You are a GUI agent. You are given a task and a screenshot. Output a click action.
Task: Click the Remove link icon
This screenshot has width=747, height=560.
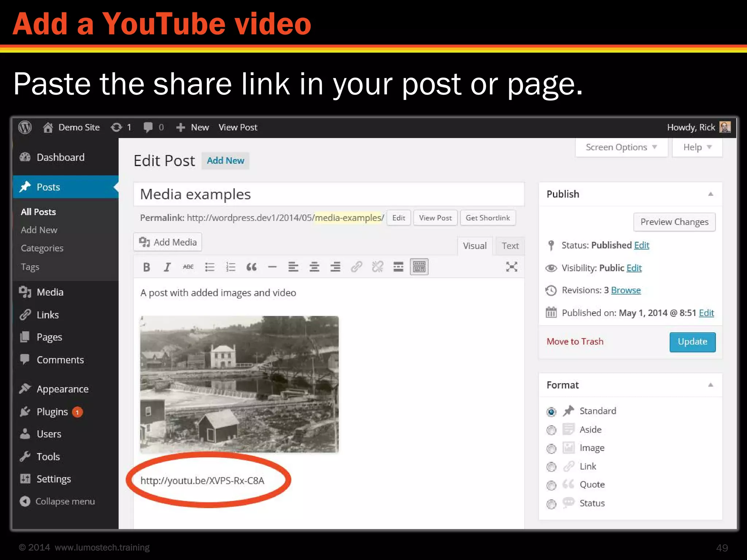coord(378,267)
